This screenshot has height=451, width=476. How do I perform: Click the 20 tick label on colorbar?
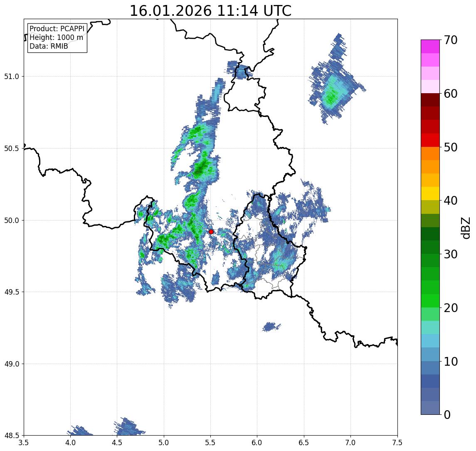451,307
